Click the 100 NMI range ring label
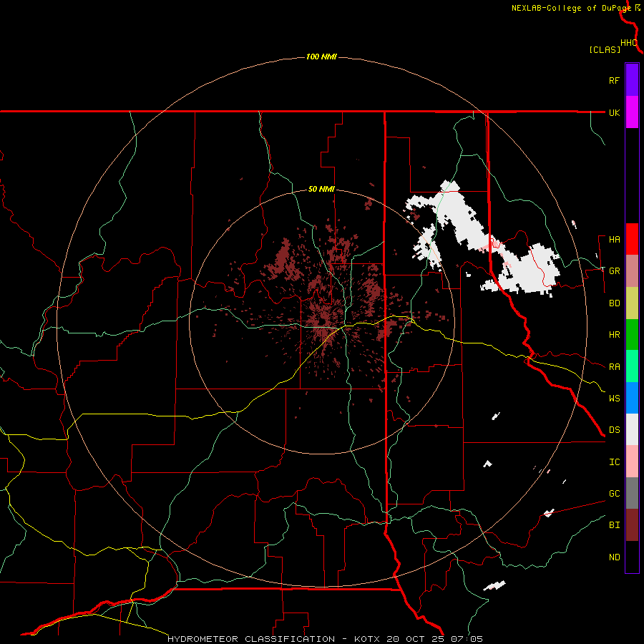Viewport: 644px width, 644px height. pos(321,57)
